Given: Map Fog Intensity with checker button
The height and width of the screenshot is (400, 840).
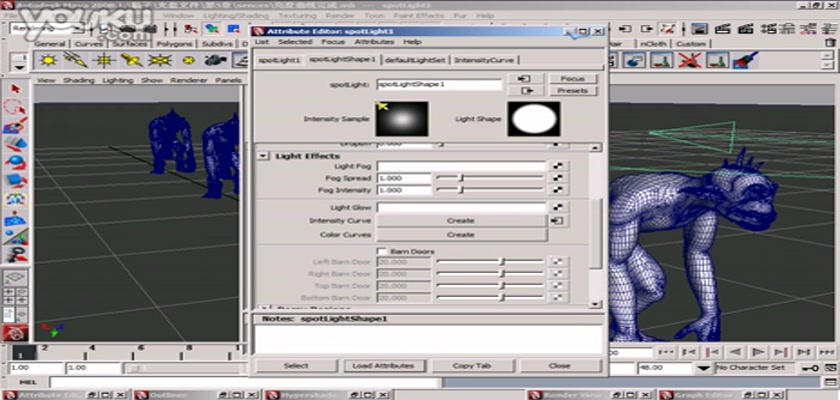Looking at the screenshot, I should click(558, 190).
